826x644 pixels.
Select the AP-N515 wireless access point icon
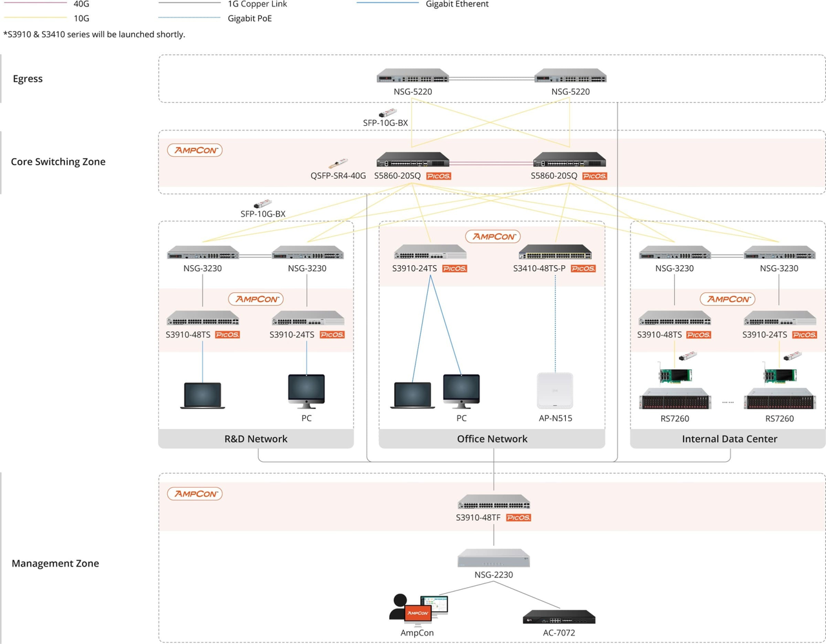pos(555,390)
